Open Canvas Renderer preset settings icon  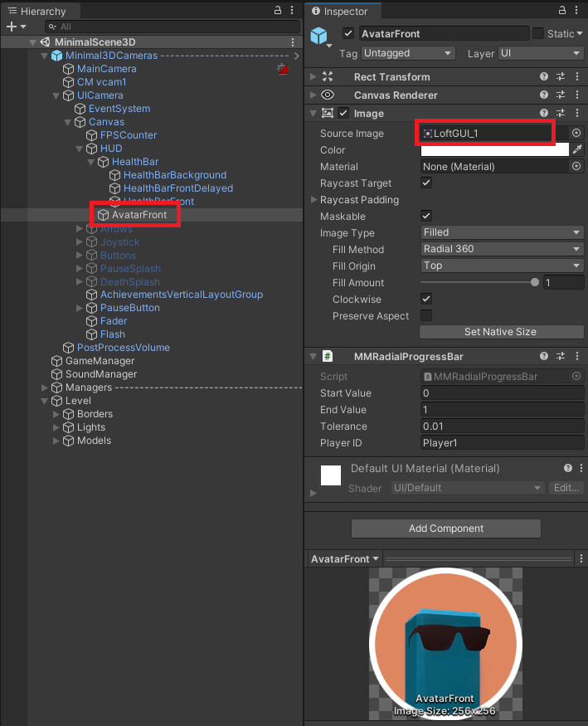(561, 95)
